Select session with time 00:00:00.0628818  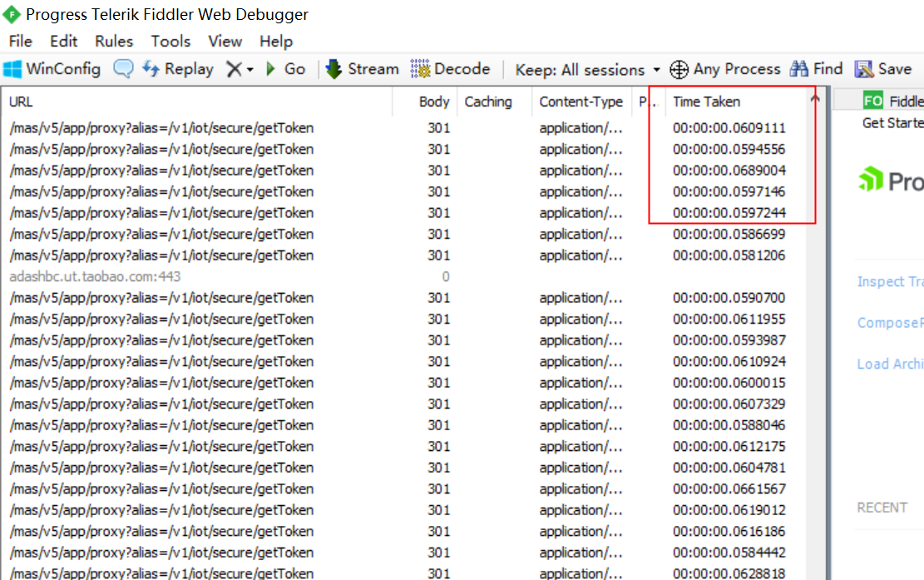point(403,573)
